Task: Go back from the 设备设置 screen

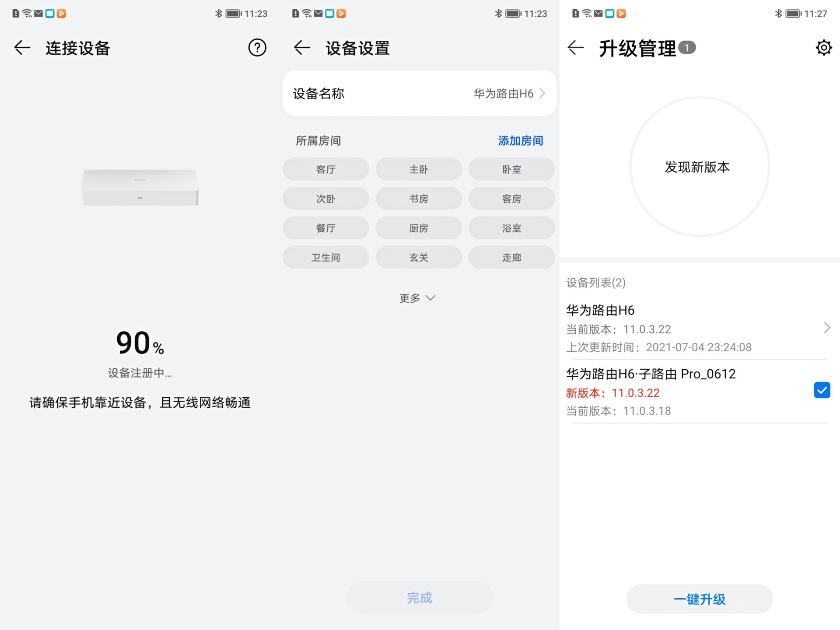Action: coord(302,47)
